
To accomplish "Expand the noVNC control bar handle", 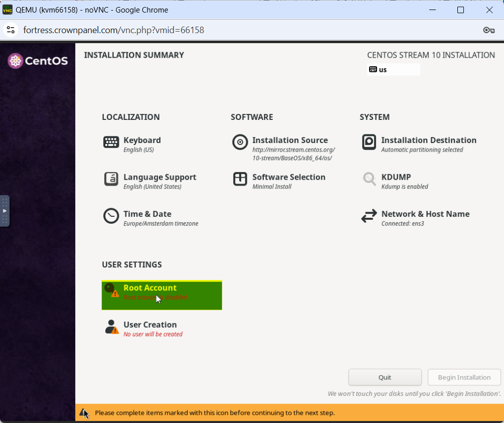I will pos(5,211).
